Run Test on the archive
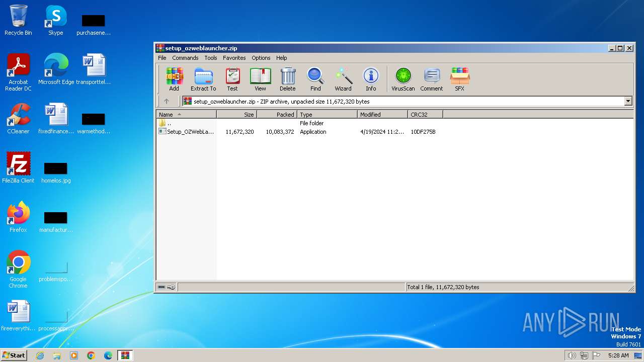 (x=232, y=79)
